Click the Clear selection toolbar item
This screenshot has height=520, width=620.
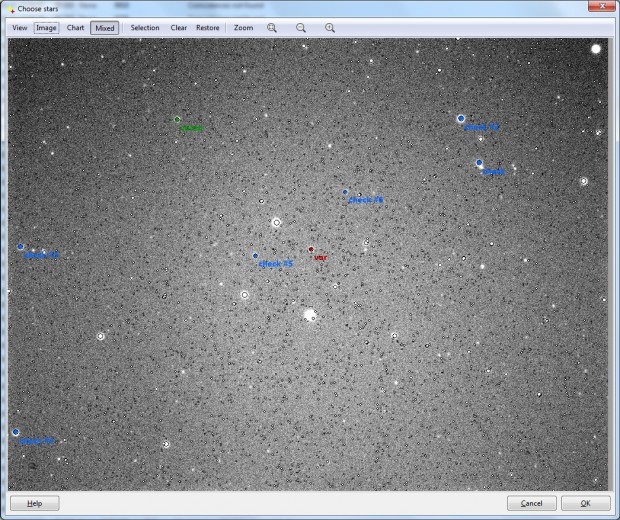click(x=179, y=28)
